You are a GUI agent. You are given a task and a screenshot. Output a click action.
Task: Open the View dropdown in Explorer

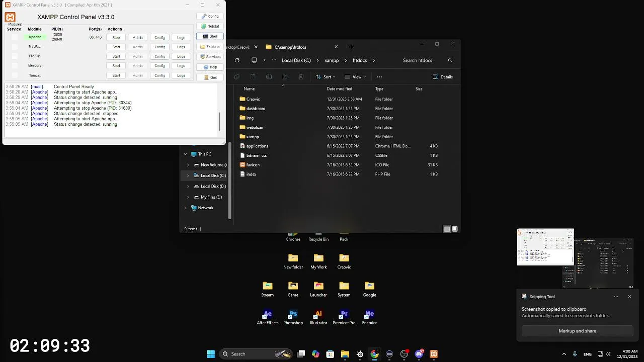tap(355, 77)
